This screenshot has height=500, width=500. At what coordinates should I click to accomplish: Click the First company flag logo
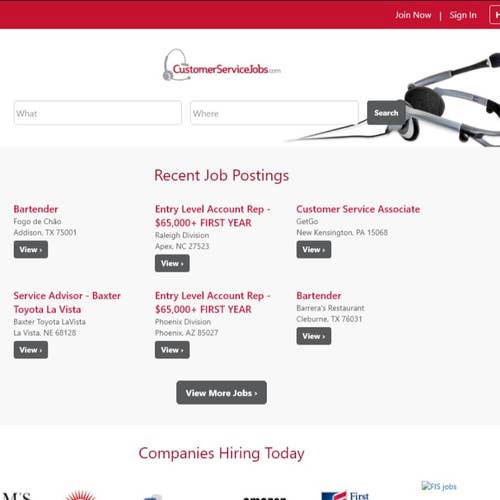(345, 496)
